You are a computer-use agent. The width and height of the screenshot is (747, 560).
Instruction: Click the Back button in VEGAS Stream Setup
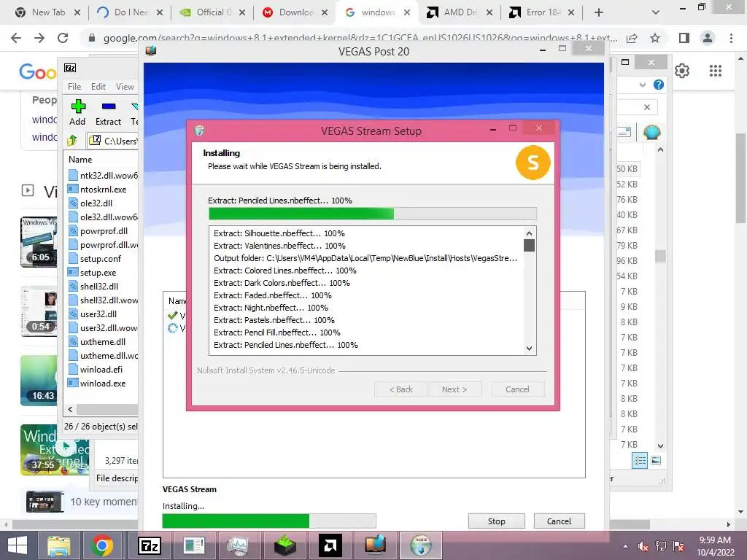401,389
